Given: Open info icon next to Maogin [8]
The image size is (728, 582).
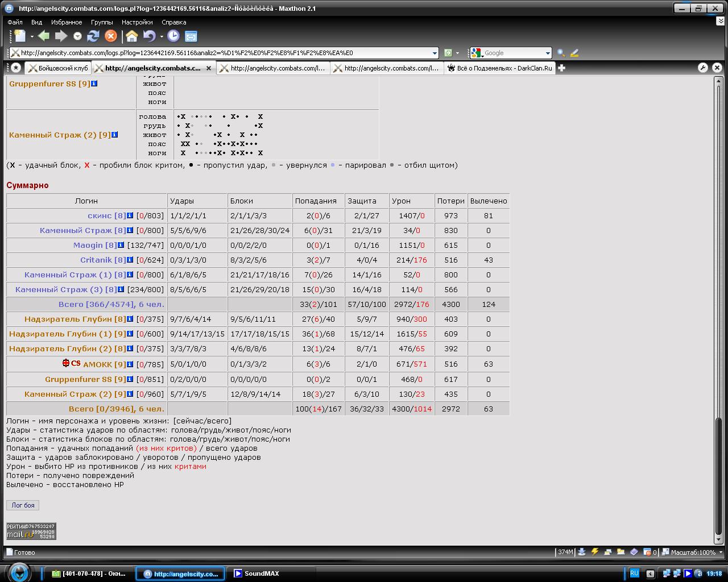Looking at the screenshot, I should click(121, 245).
